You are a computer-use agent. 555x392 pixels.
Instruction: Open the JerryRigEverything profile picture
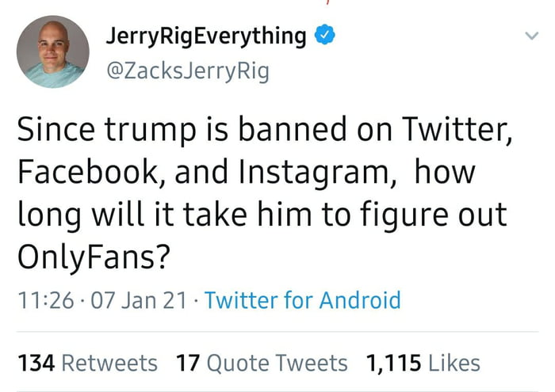pos(52,53)
